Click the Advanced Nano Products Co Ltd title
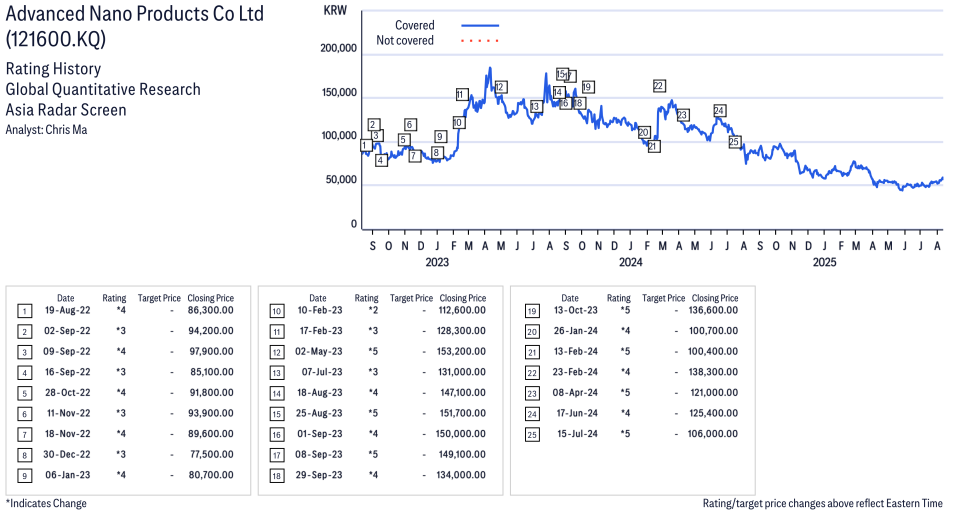Screen dimensions: 954x510 (134, 13)
